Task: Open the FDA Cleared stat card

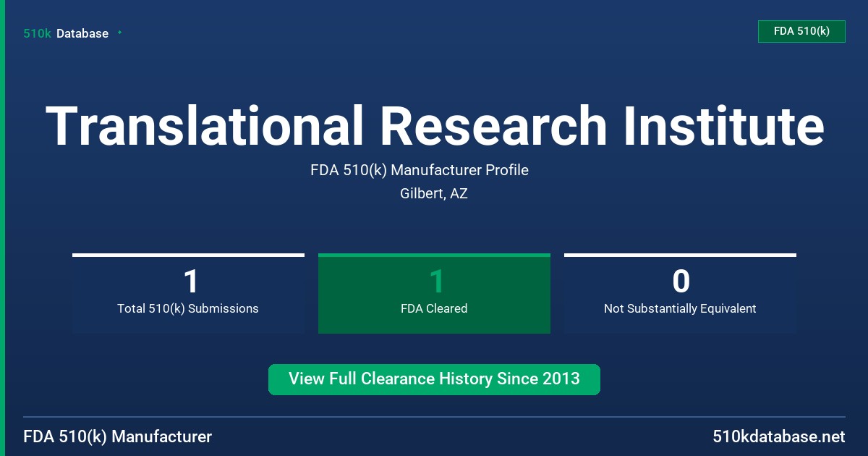Action: coord(434,293)
